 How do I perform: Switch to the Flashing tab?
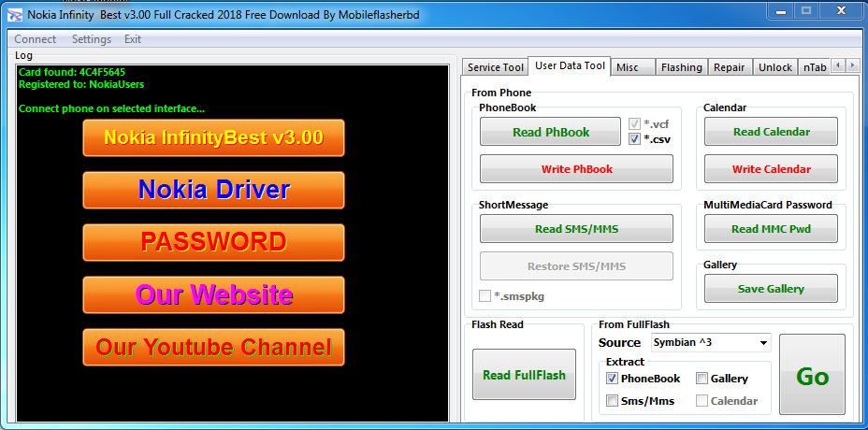[682, 67]
